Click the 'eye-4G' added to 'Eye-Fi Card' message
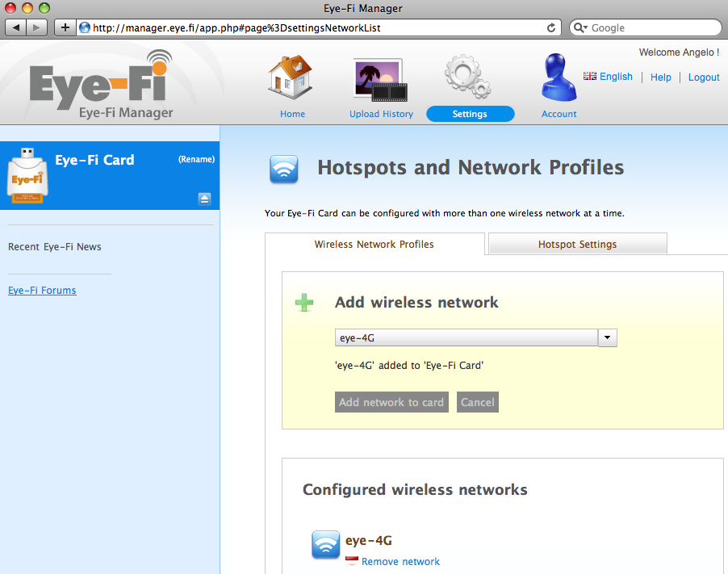The width and height of the screenshot is (728, 574). point(409,366)
